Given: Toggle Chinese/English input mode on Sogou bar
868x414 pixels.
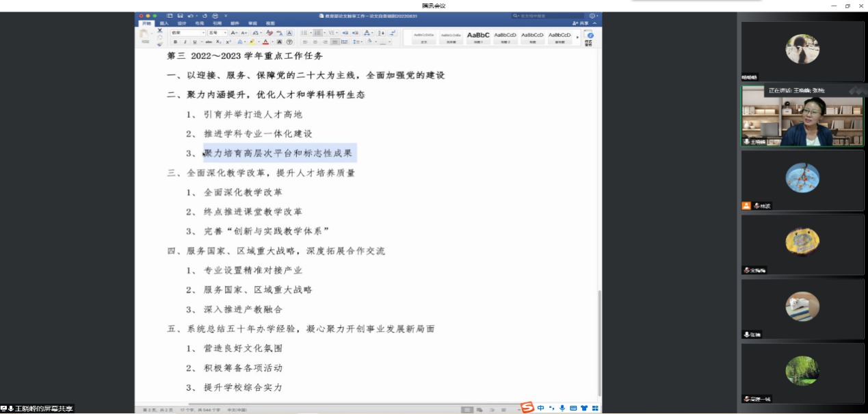Looking at the screenshot, I should [540, 408].
